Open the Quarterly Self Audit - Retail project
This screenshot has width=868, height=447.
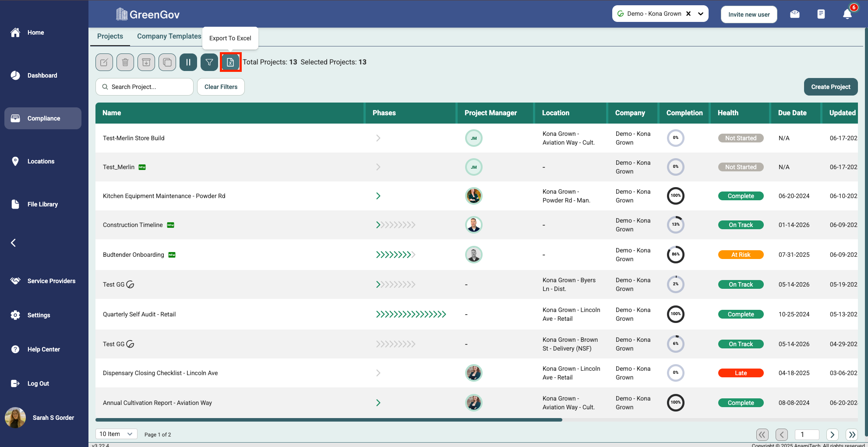click(139, 314)
